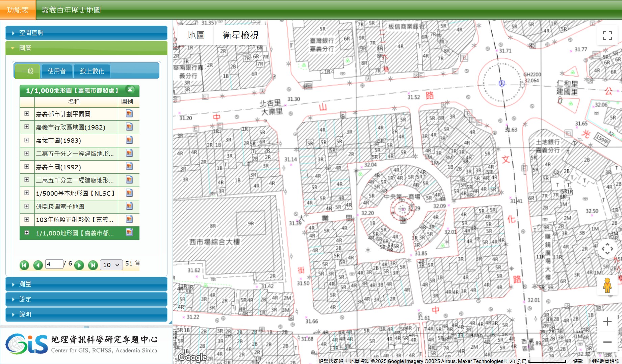Toggle fullscreen map view
The image size is (622, 364).
coord(607,35)
